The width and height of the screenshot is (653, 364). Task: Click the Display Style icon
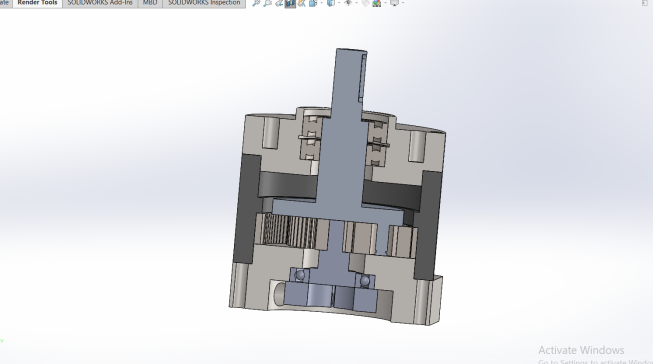click(x=331, y=3)
